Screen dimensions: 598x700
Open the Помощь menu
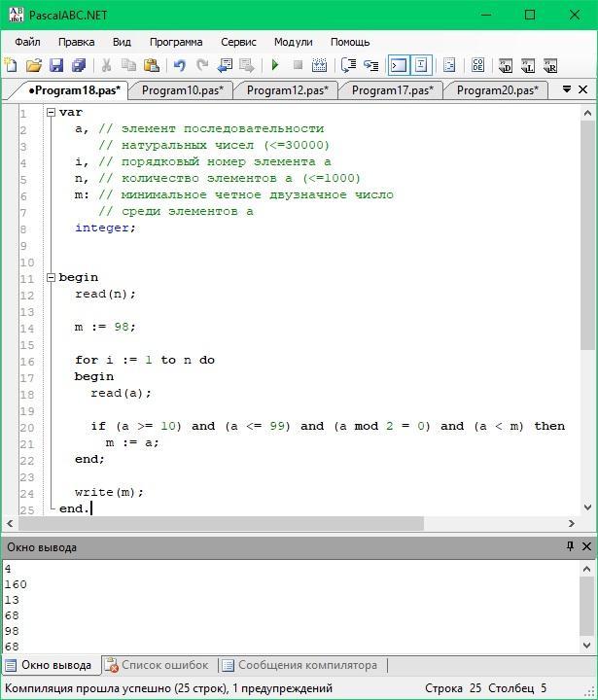350,42
